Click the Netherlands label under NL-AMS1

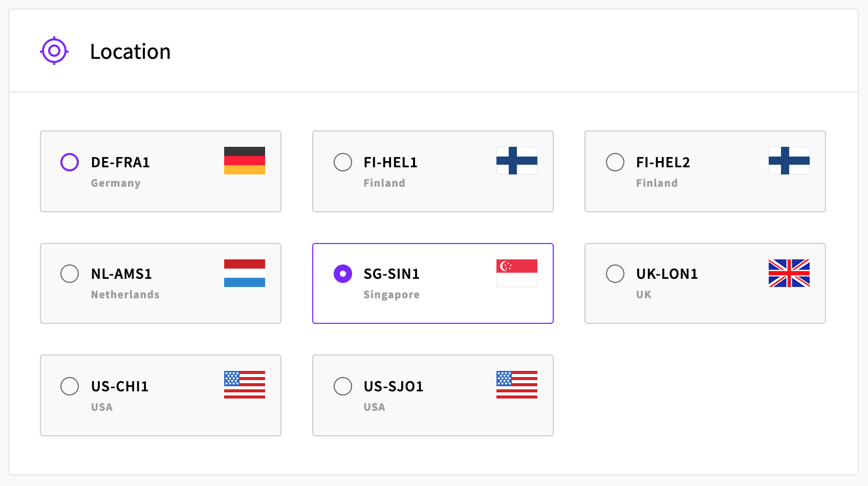125,295
